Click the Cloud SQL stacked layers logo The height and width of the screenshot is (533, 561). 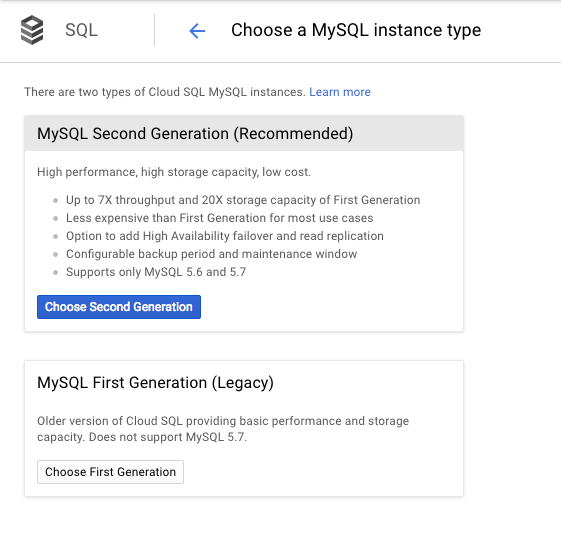32,30
